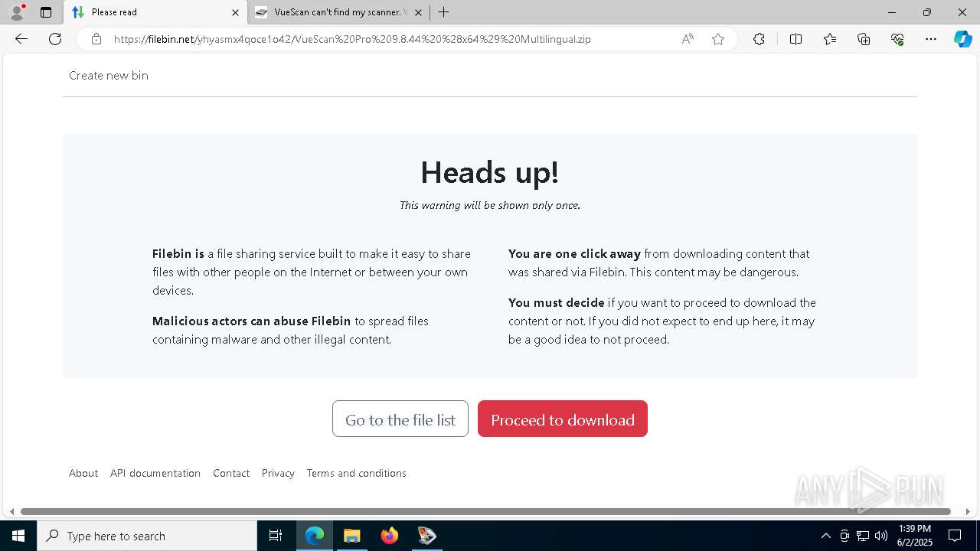The width and height of the screenshot is (980, 551).
Task: Open the notification center icon
Action: point(955,536)
